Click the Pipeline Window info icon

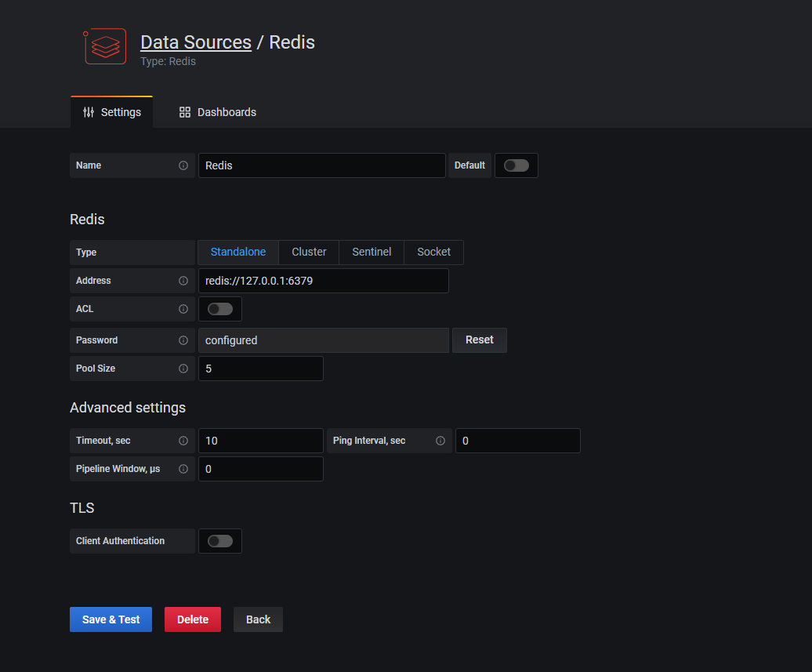tap(183, 469)
